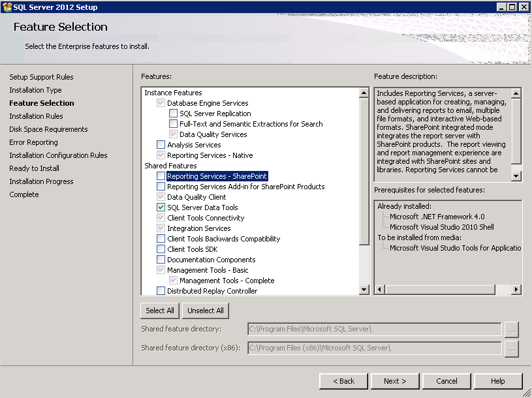532x398 pixels.
Task: Select Installation Configuration Rules step
Action: coord(58,155)
